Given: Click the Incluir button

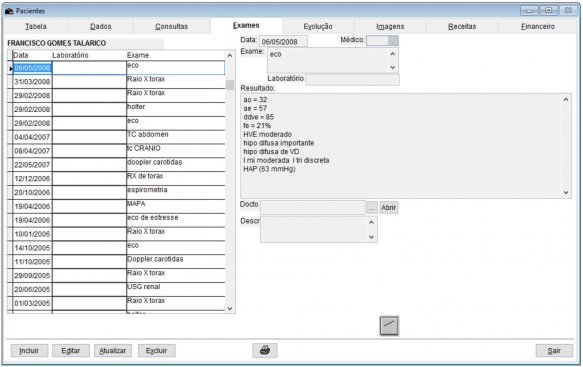Looking at the screenshot, I should coord(29,351).
